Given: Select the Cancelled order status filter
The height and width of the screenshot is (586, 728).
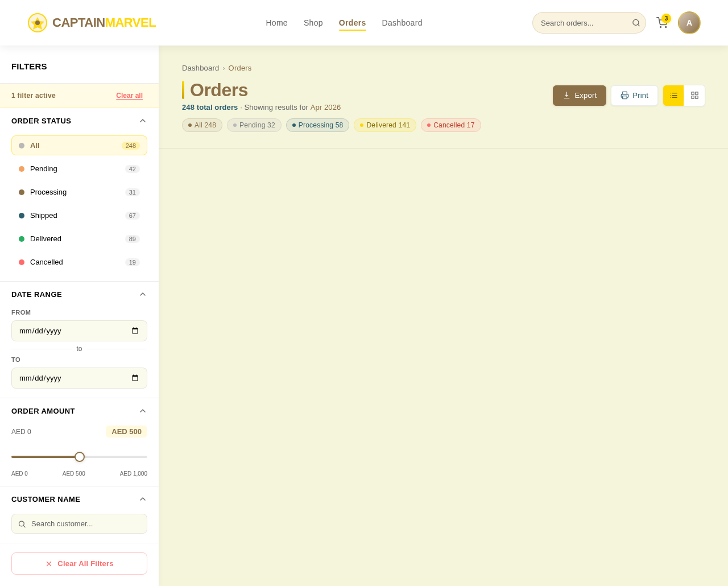Looking at the screenshot, I should pos(79,262).
